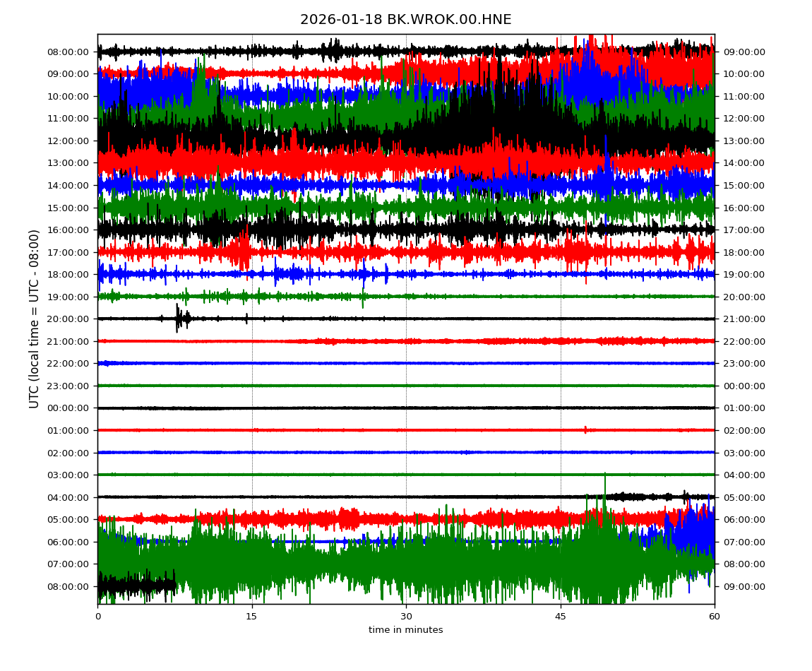Click the 03:00:00 left axis time label
The height and width of the screenshot is (671, 812).
pos(68,475)
